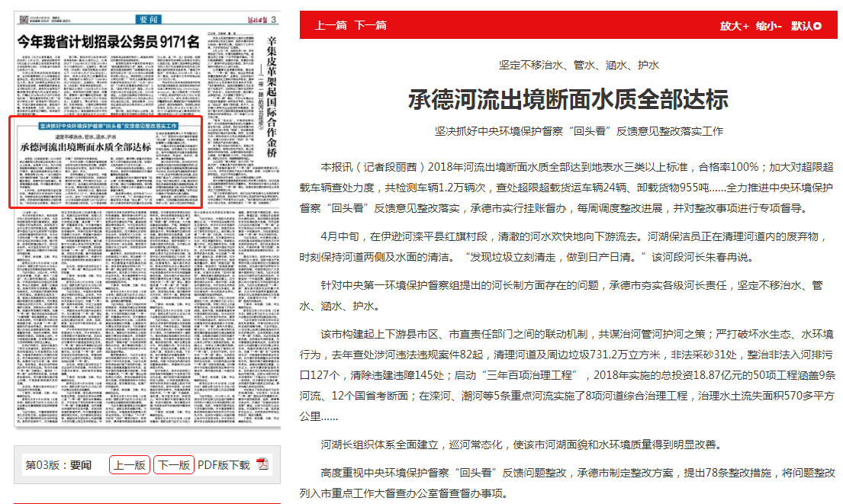Open headline about 9171 civil servant recruitment
The width and height of the screenshot is (843, 504).
tap(108, 42)
